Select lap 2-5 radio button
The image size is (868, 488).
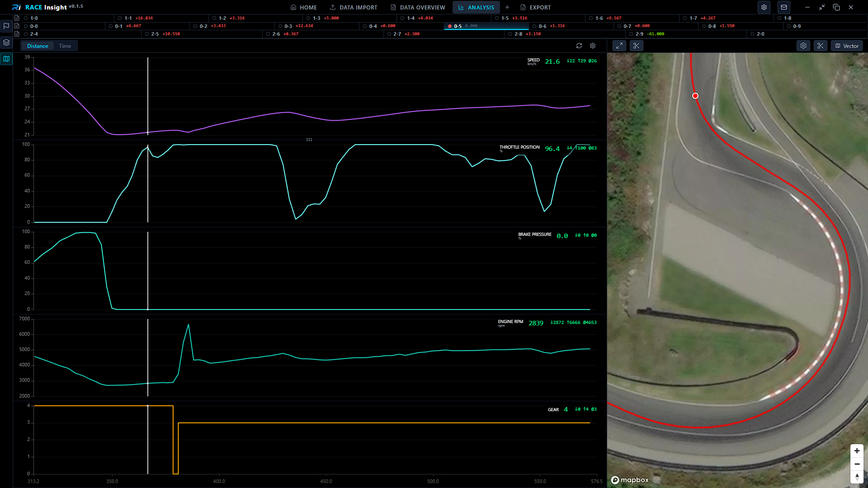[147, 34]
